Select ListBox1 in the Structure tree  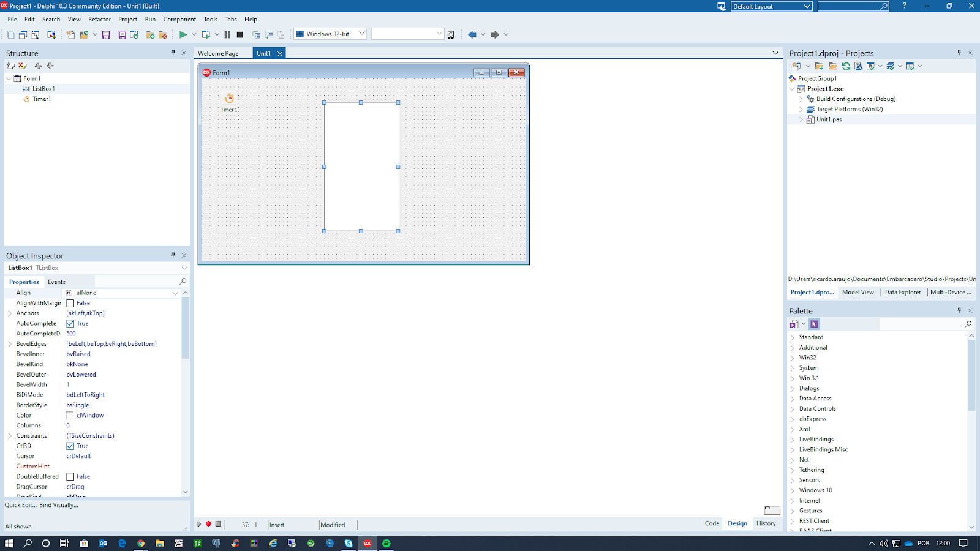click(x=43, y=89)
